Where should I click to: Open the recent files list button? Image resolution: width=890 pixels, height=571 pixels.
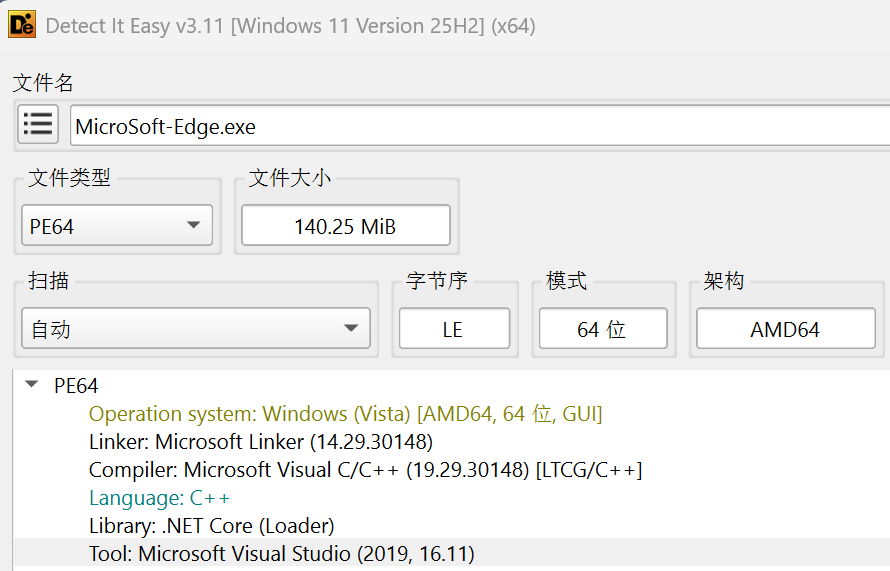38,125
